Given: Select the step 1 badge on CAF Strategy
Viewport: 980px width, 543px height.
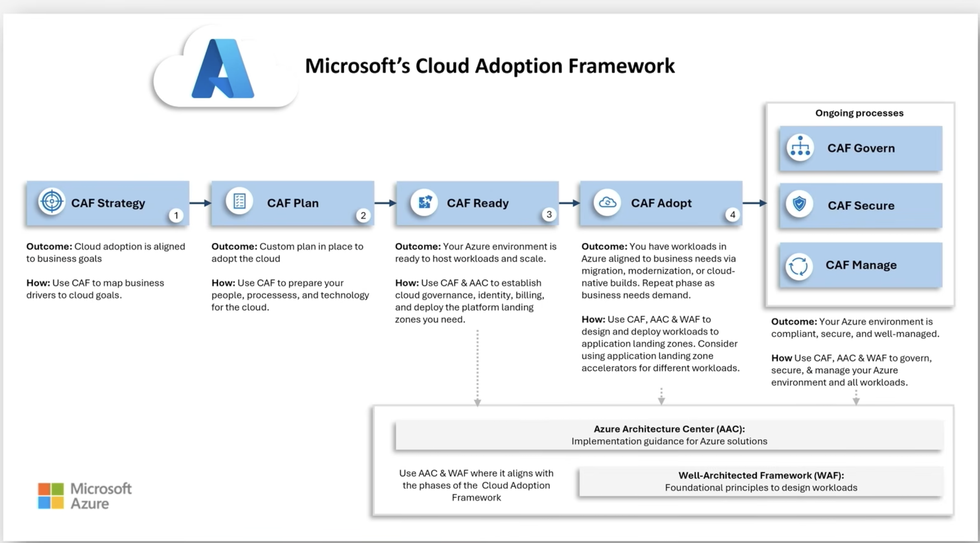Looking at the screenshot, I should point(176,215).
